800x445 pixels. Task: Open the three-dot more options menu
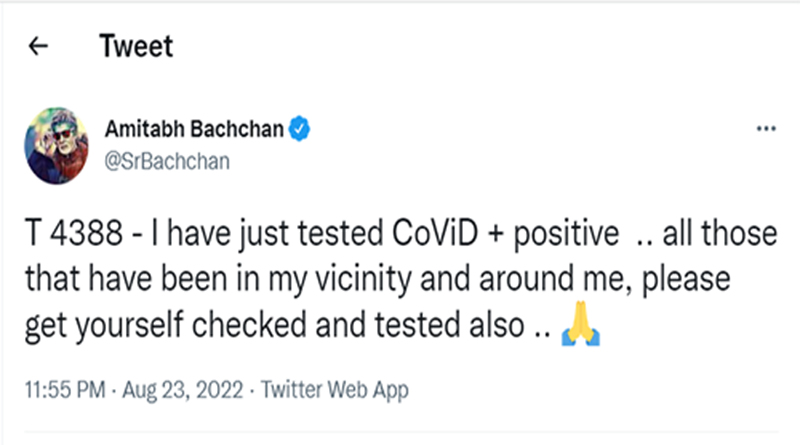[765, 130]
